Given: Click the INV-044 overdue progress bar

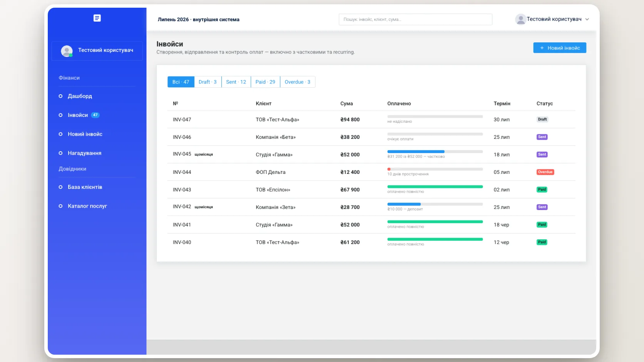Looking at the screenshot, I should click(x=435, y=169).
